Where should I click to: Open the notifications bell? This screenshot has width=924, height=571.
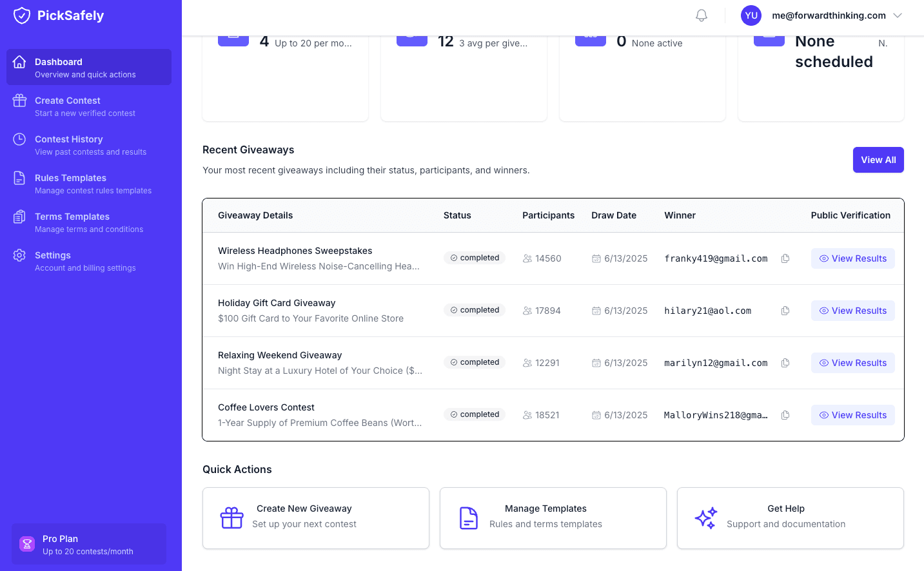point(702,15)
